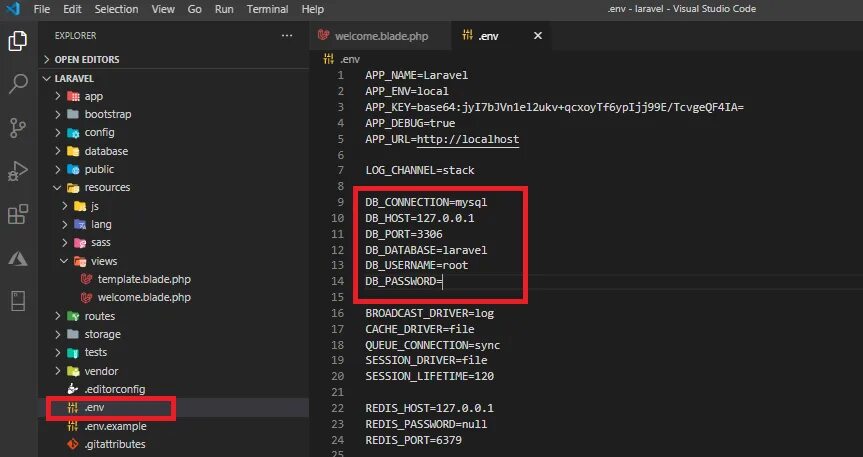The height and width of the screenshot is (457, 863).
Task: Click the tests folder icon
Action: point(73,352)
